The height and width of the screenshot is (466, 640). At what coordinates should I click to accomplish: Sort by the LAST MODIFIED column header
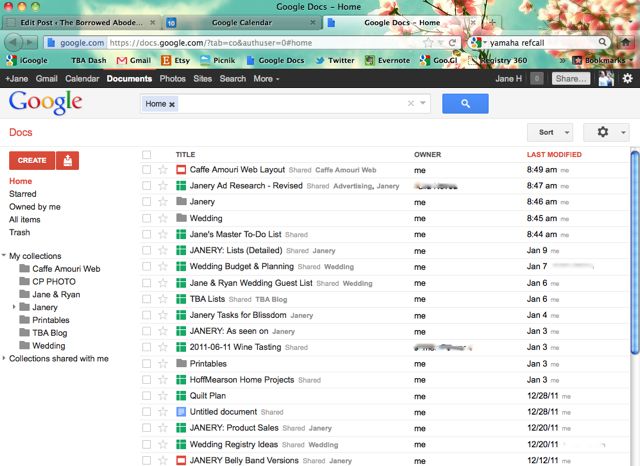(554, 155)
